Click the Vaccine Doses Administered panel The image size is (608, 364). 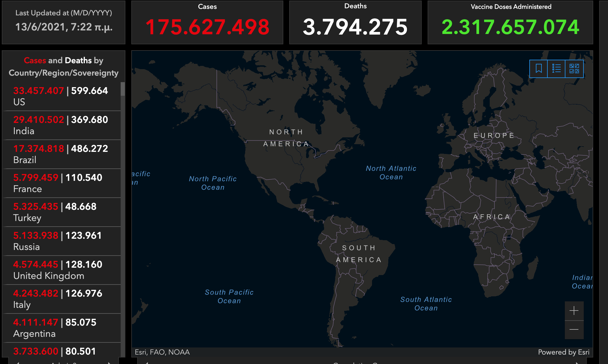point(510,22)
